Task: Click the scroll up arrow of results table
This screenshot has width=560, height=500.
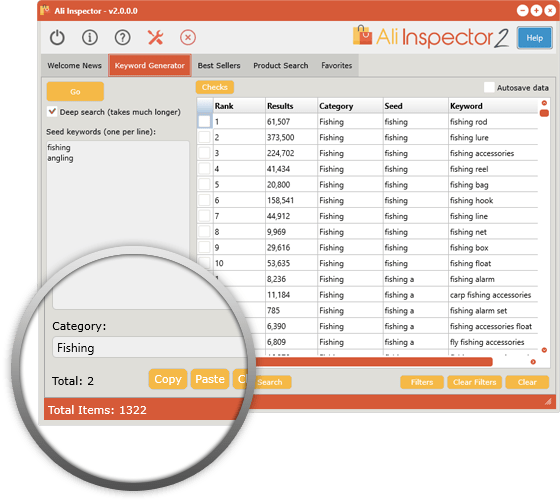Action: pyautogui.click(x=544, y=103)
